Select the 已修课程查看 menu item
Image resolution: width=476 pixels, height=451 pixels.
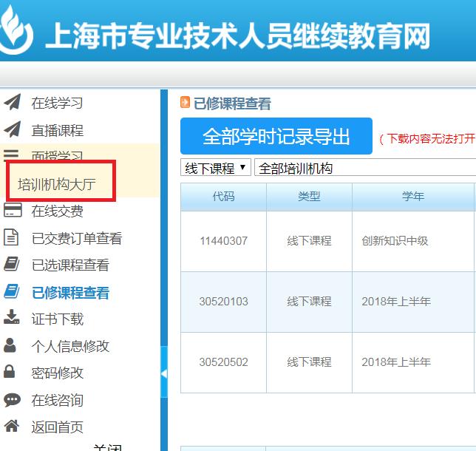[70, 293]
